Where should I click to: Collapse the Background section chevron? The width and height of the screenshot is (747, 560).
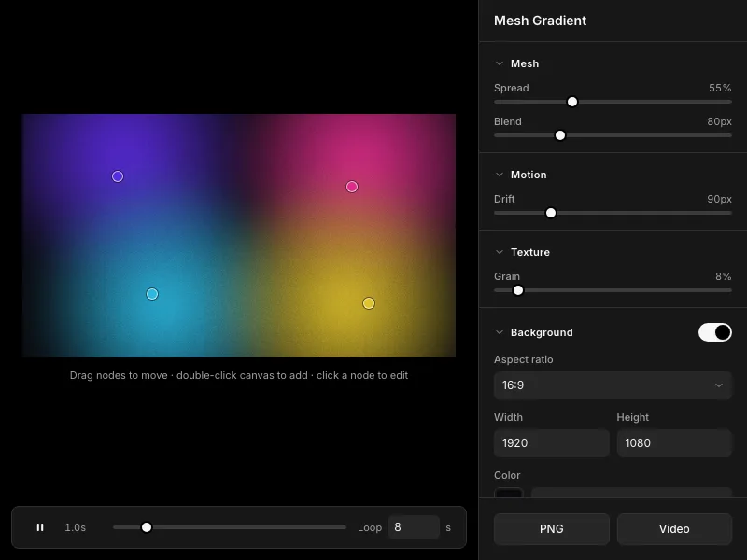click(500, 332)
